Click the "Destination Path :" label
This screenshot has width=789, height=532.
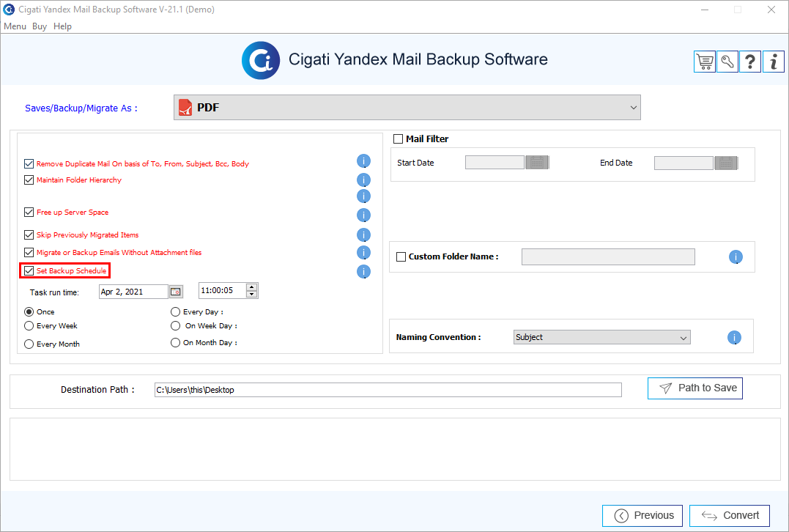point(97,390)
